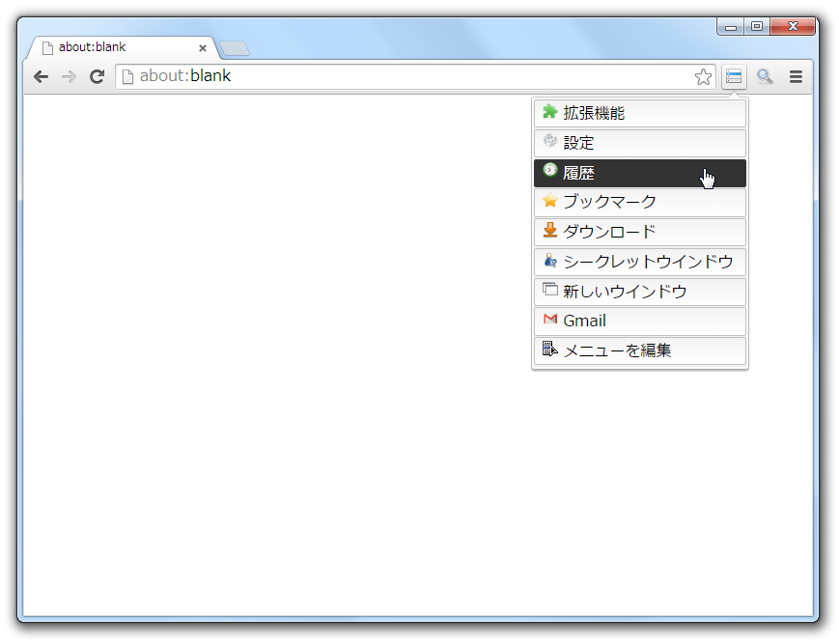
Task: Open the Chrome hamburger menu
Action: pyautogui.click(x=796, y=76)
